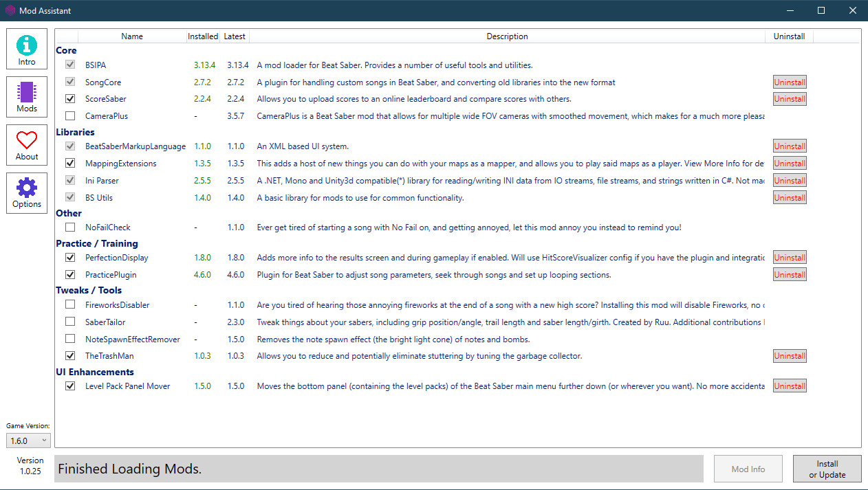Click PracticePlugin installed version 4.6.0
This screenshot has width=868, height=490.
(202, 275)
